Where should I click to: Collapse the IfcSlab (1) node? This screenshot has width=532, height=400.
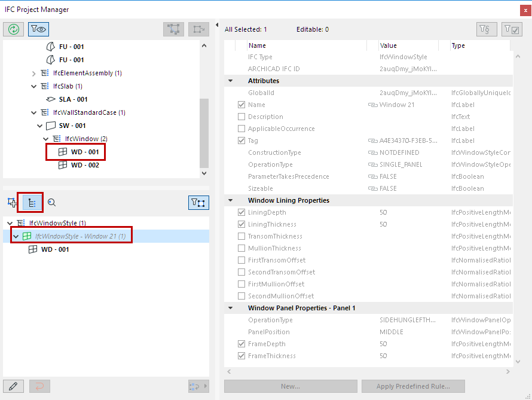[33, 87]
